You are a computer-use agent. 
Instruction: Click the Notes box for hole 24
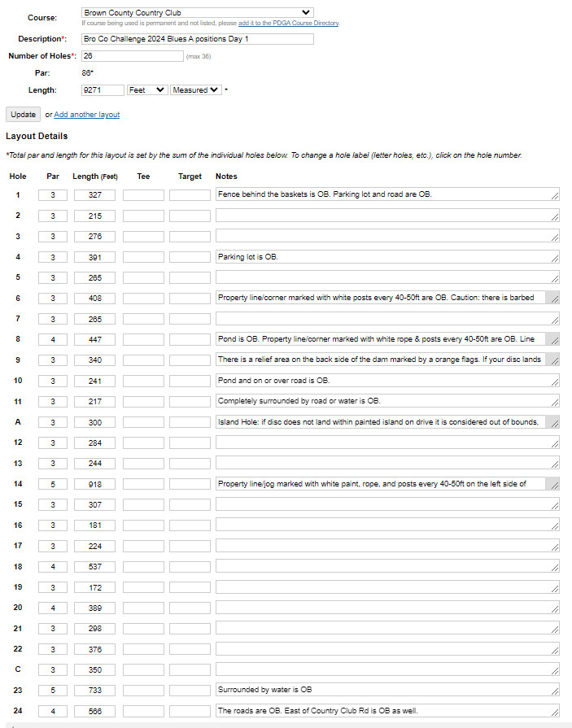coord(387,710)
